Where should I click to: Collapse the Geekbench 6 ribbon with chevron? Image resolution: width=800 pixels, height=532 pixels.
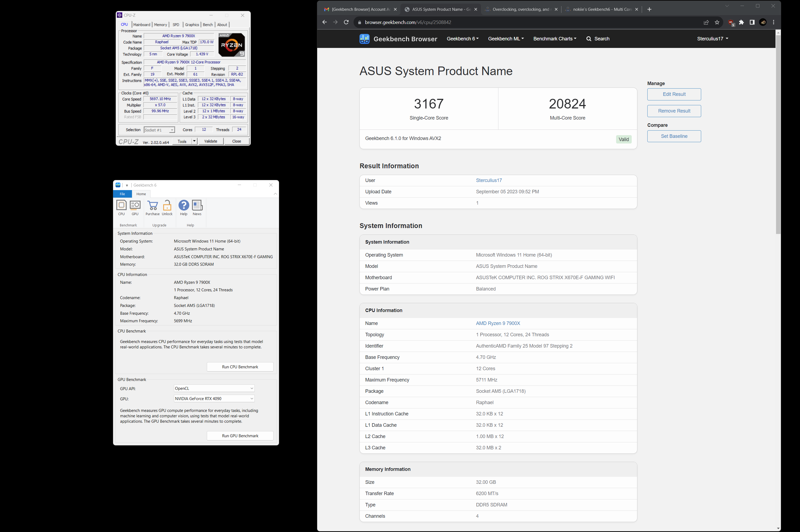coord(275,194)
